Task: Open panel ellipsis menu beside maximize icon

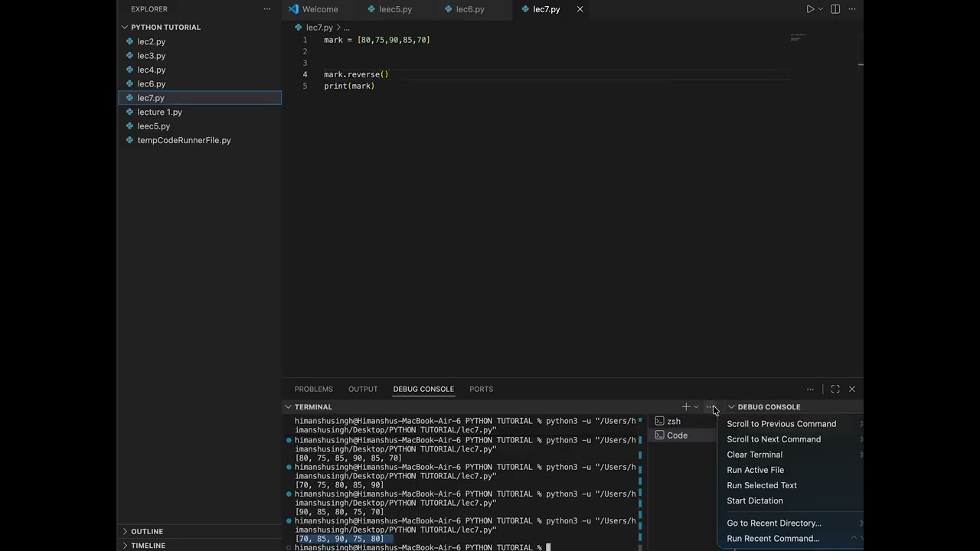Action: [x=810, y=389]
